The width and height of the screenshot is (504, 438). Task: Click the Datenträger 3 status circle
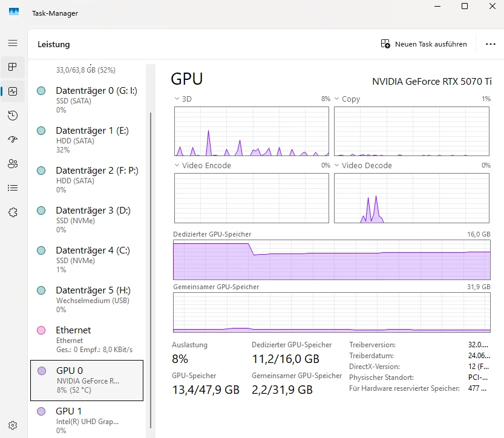point(41,211)
